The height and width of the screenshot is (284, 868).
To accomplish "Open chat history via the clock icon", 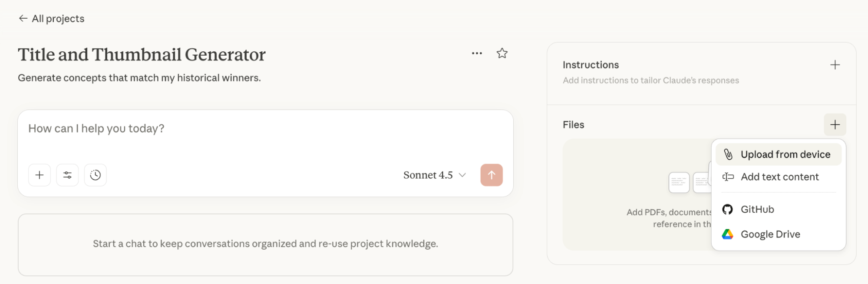I will tap(95, 174).
